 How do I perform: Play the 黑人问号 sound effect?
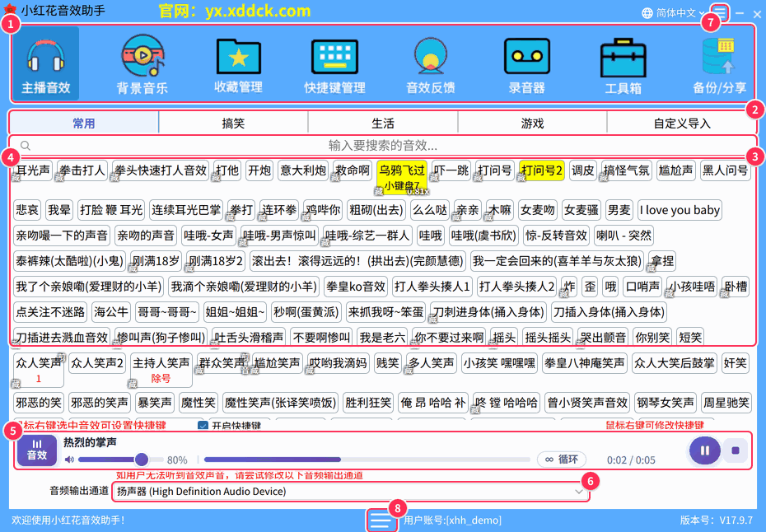725,170
